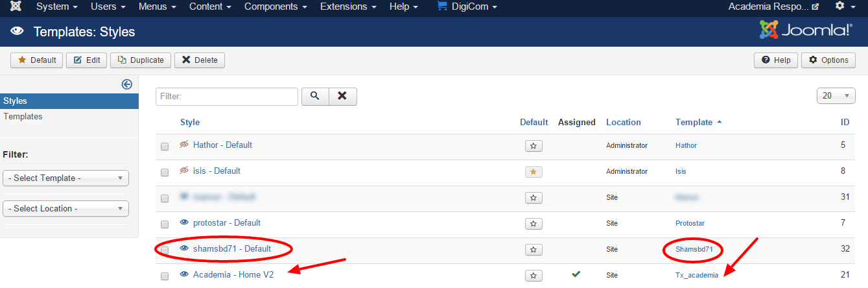Set Academia - Home V2 as default with star
Viewport: 868px width, 288px height.
(534, 276)
